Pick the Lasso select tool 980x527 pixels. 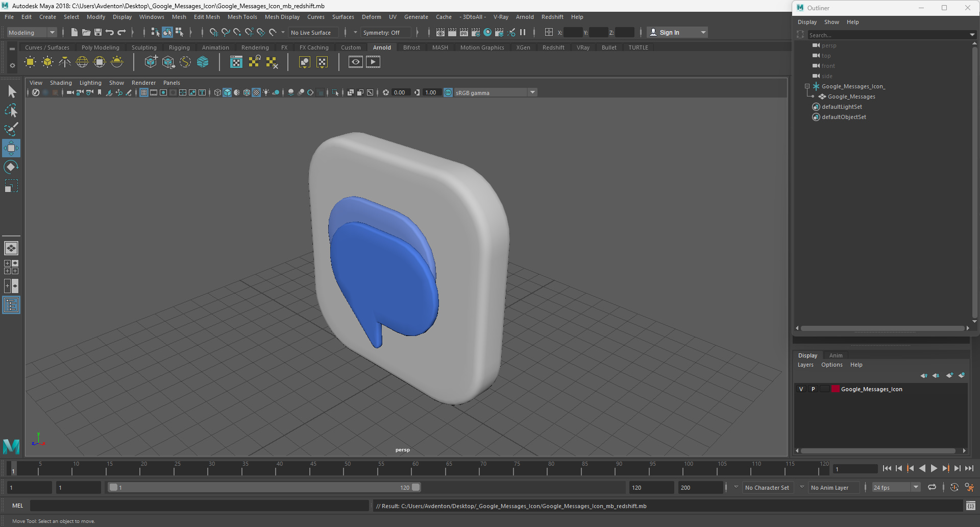[11, 111]
